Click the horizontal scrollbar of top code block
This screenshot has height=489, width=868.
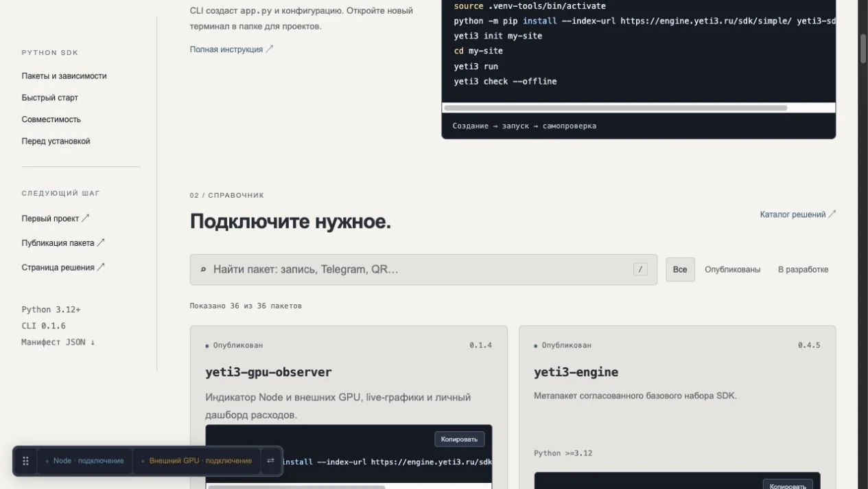(x=615, y=108)
